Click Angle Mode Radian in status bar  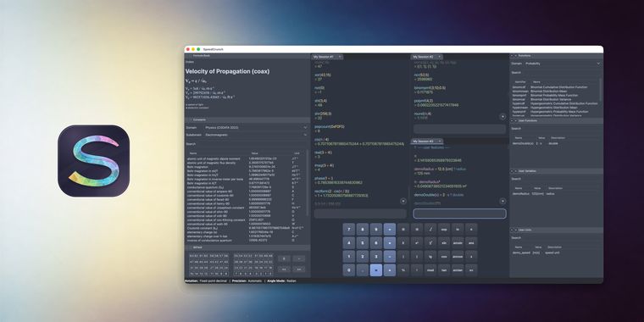point(281,281)
